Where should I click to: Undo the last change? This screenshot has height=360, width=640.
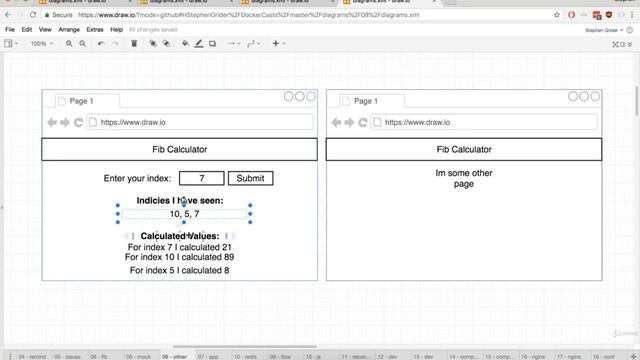[101, 43]
